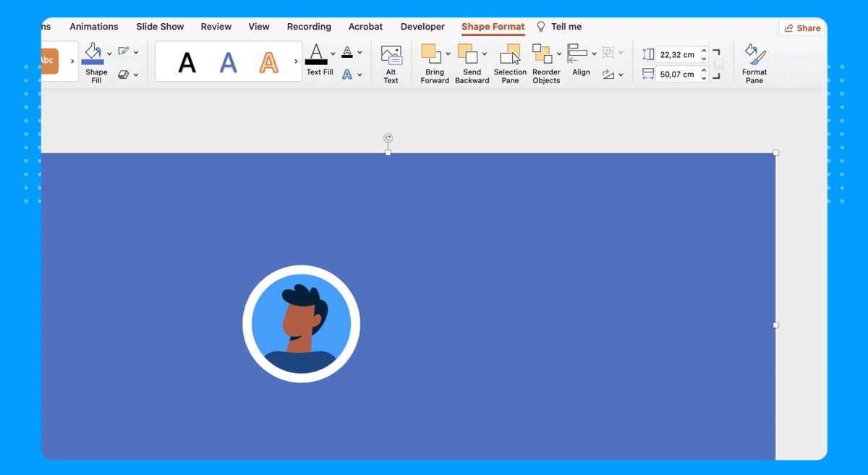Click the top-right corner sizing handle
Screen dimensions: 868x475
point(776,153)
